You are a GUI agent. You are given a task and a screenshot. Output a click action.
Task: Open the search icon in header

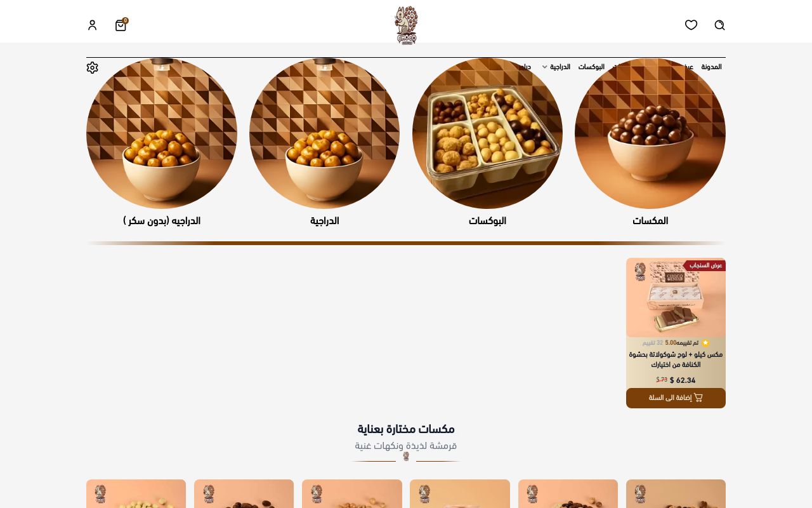pos(719,25)
